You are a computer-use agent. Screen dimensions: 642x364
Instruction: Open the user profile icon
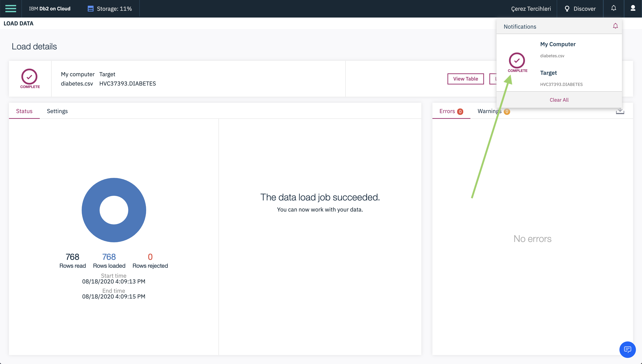(x=633, y=8)
